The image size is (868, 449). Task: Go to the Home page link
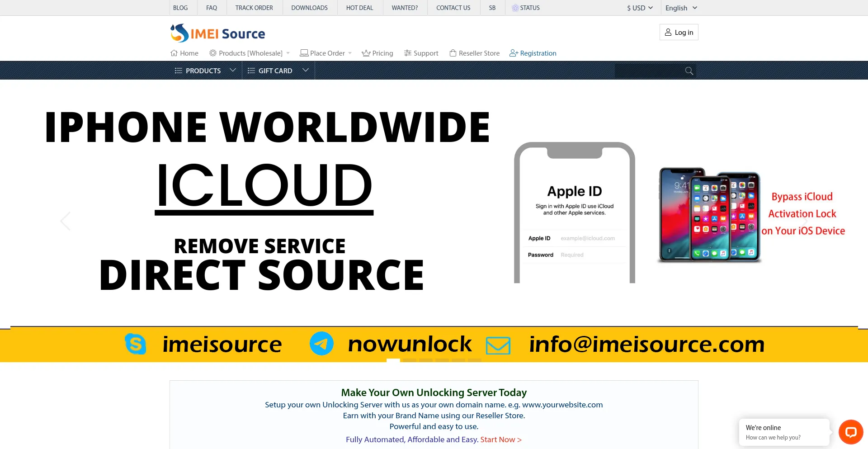coord(184,53)
